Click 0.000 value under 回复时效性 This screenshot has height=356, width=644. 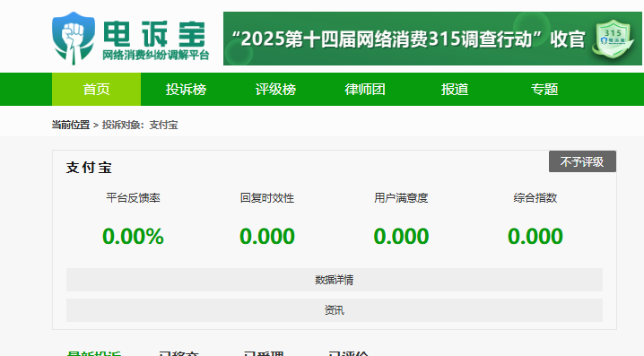267,237
